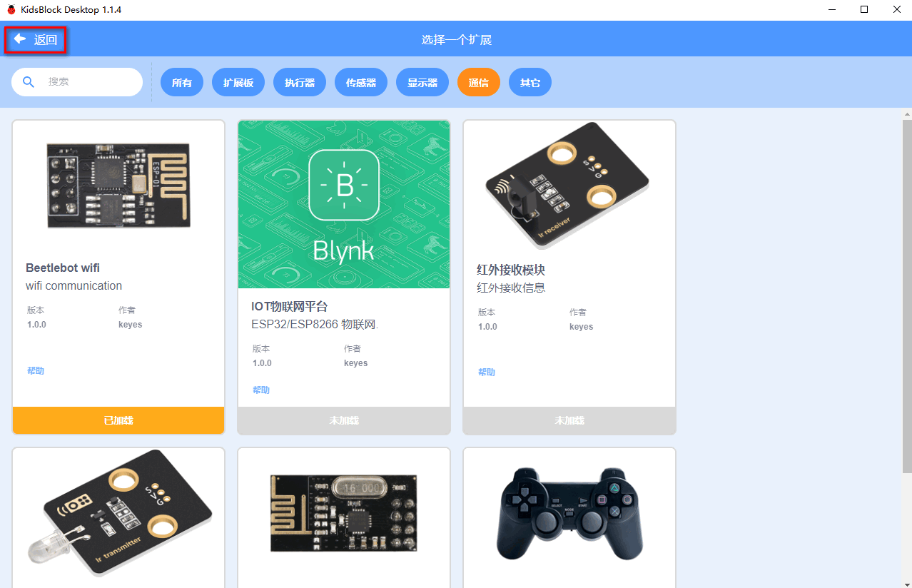The height and width of the screenshot is (588, 912).
Task: Click the 红外接收信息 description text
Action: tap(511, 288)
